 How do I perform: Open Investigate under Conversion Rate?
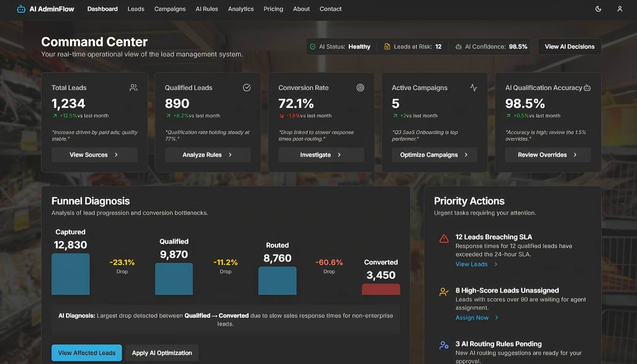click(x=321, y=155)
